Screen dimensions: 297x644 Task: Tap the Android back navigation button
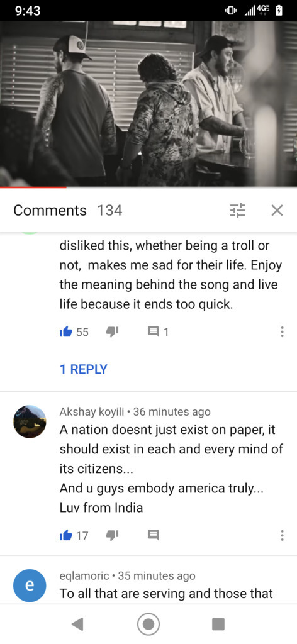coord(77,625)
